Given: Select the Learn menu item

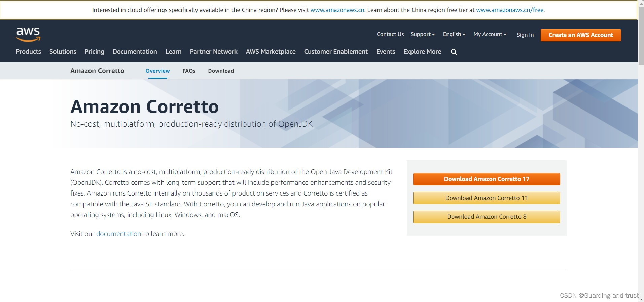Looking at the screenshot, I should tap(173, 52).
